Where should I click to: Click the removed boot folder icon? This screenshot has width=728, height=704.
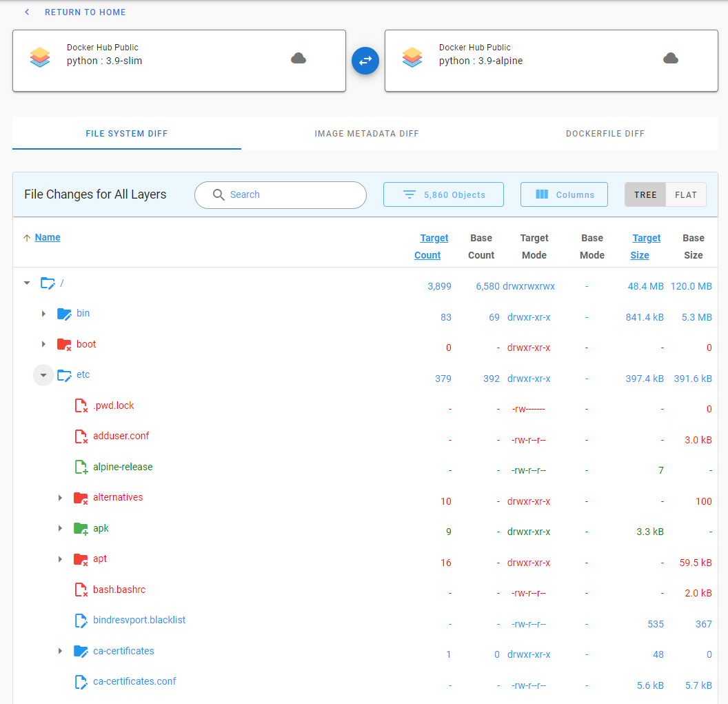coord(64,345)
